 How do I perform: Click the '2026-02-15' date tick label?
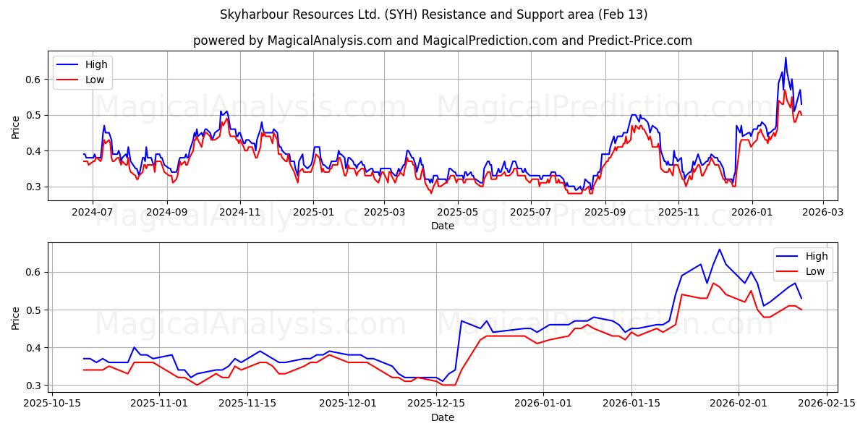827,403
